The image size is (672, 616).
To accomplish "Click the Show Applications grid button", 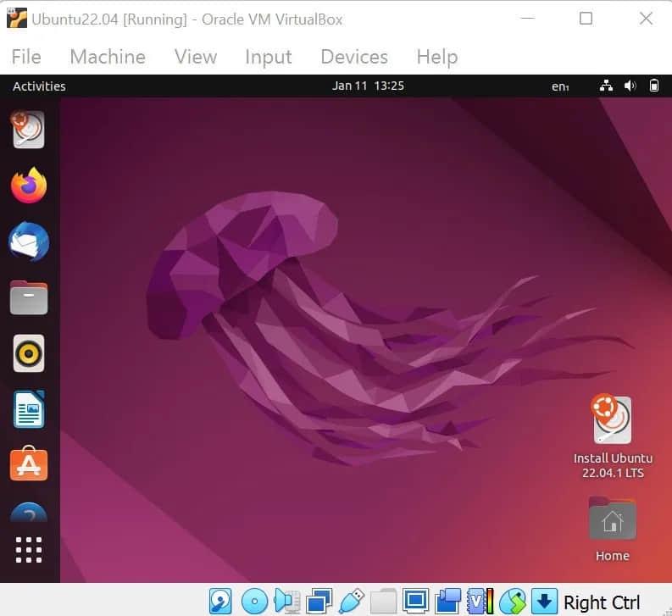I will 29,549.
